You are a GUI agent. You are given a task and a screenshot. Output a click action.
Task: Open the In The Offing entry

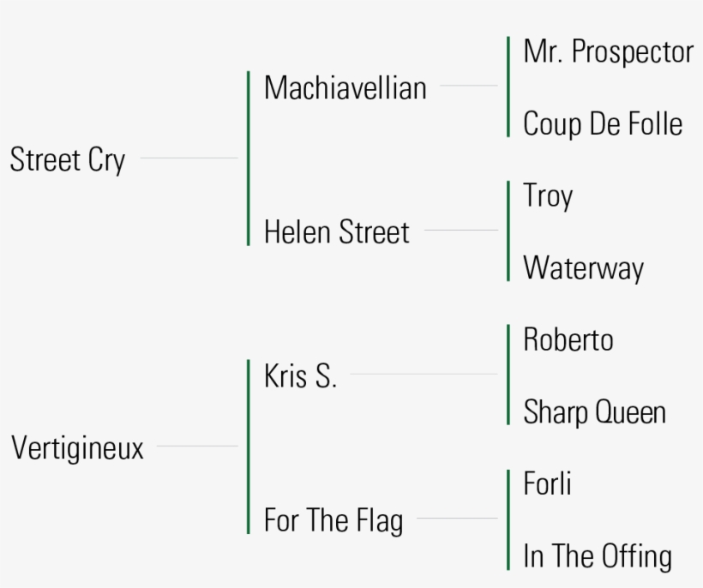point(597,556)
